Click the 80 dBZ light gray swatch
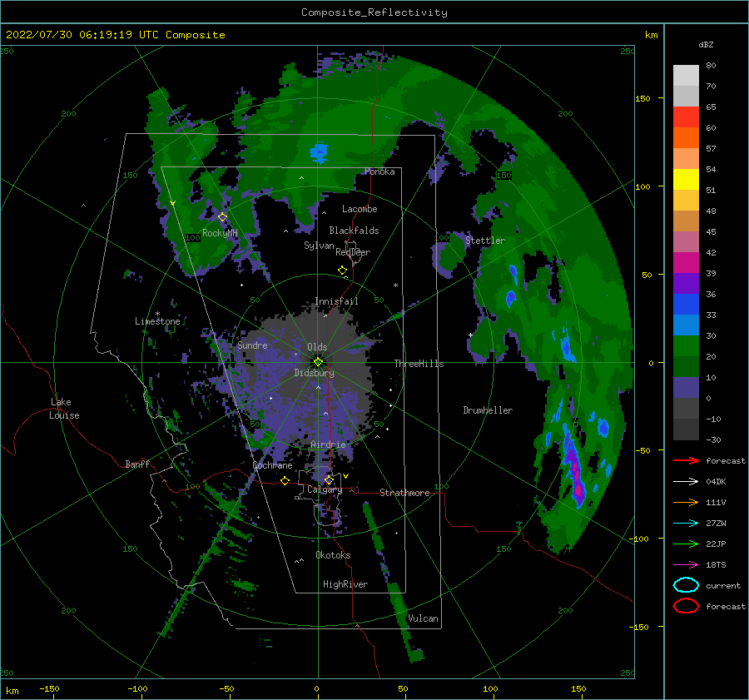Screen dimensions: 749x700 (x=686, y=75)
